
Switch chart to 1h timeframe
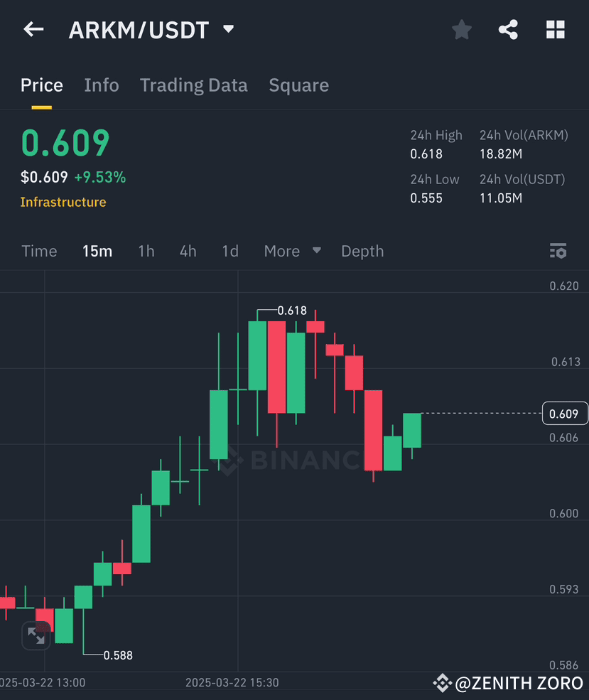tap(146, 251)
